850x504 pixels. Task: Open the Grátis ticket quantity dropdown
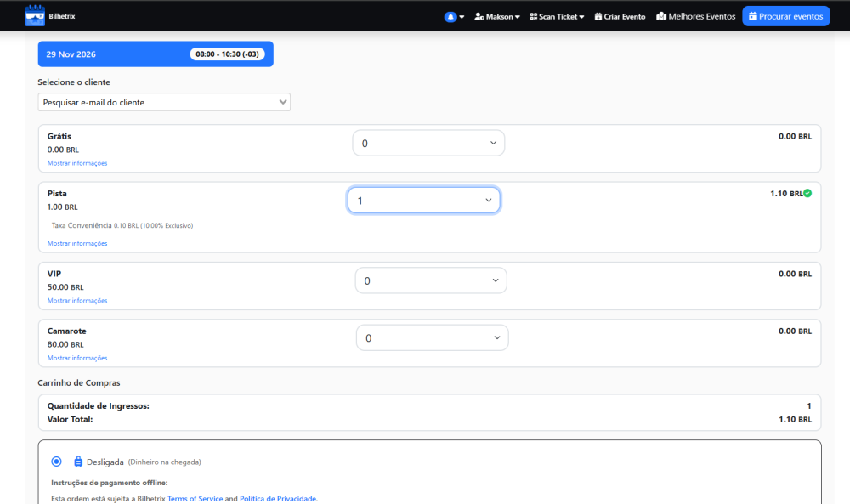click(428, 143)
